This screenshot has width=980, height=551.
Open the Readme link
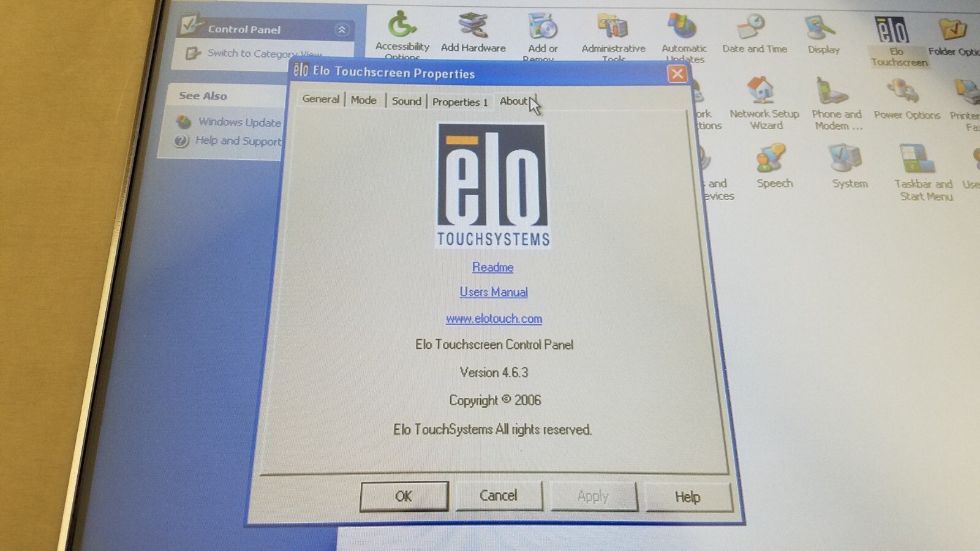(x=492, y=268)
